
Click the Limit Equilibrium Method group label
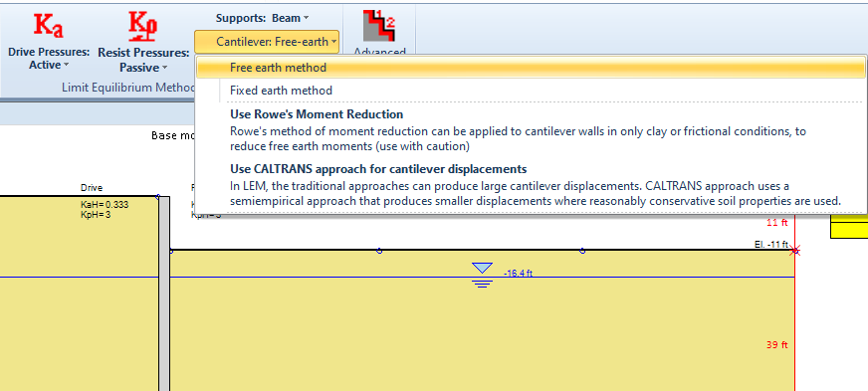pyautogui.click(x=128, y=88)
